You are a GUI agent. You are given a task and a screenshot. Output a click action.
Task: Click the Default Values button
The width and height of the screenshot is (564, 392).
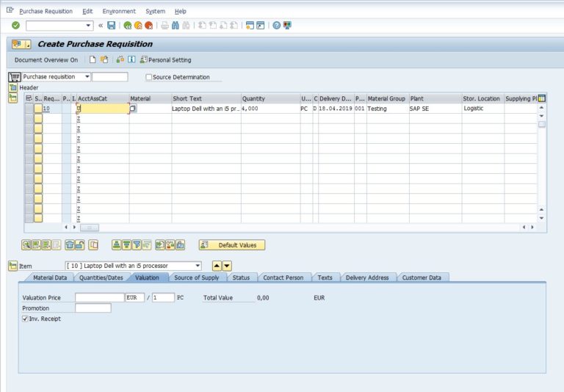[x=232, y=245]
